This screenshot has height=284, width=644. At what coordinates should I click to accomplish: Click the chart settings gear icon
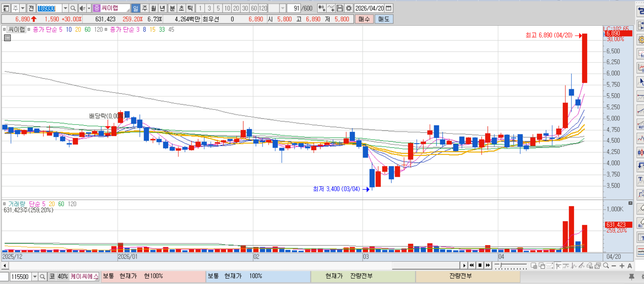349,8
